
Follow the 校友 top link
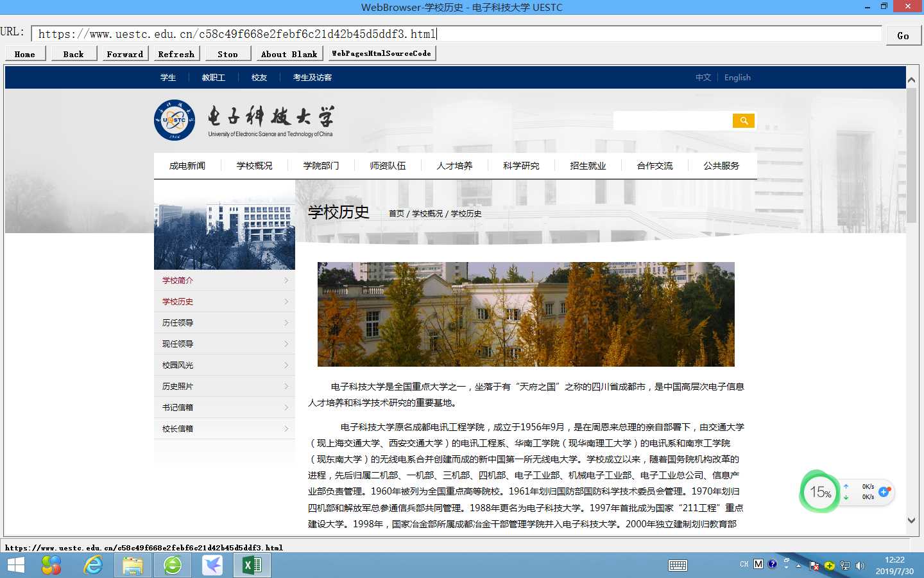click(259, 77)
